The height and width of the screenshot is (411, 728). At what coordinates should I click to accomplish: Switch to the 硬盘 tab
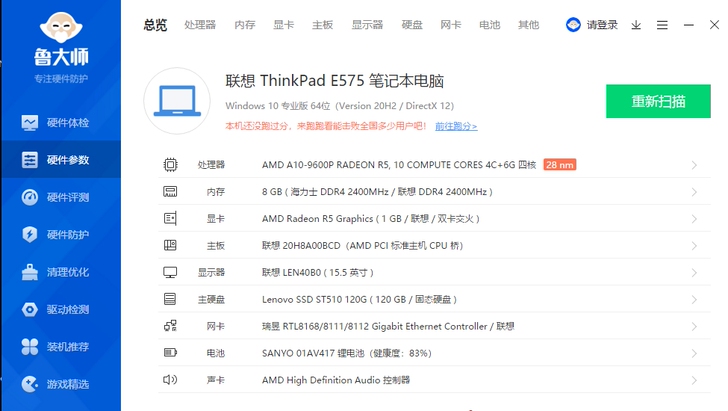(412, 25)
